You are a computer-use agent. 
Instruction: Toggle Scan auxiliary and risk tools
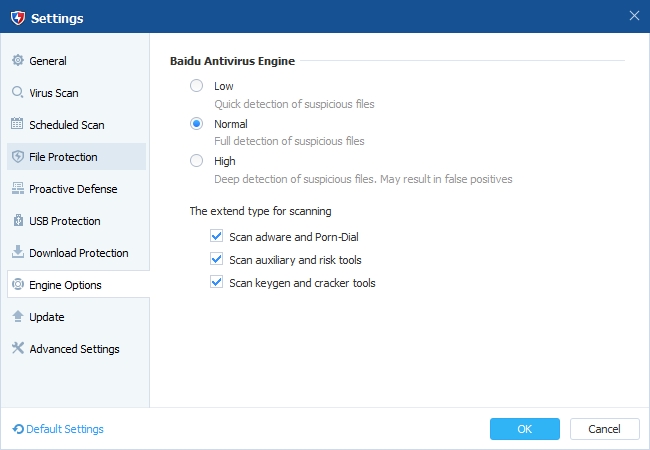tap(216, 260)
